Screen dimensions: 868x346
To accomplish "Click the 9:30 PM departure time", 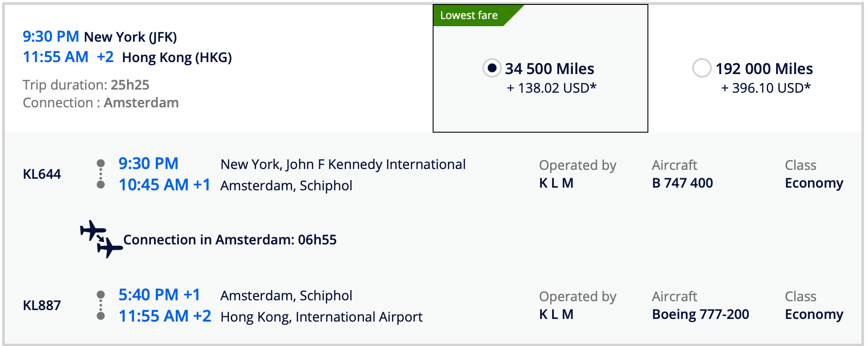I will click(51, 36).
